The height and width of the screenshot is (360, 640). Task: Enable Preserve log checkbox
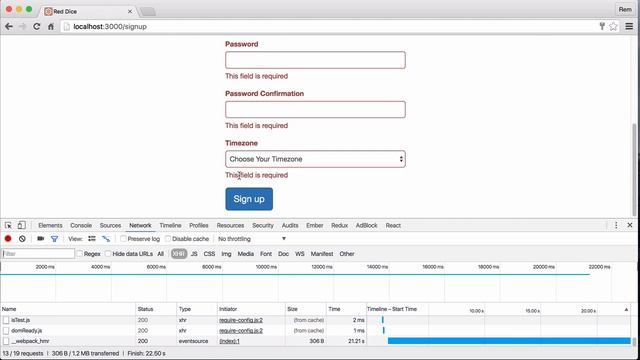point(123,239)
